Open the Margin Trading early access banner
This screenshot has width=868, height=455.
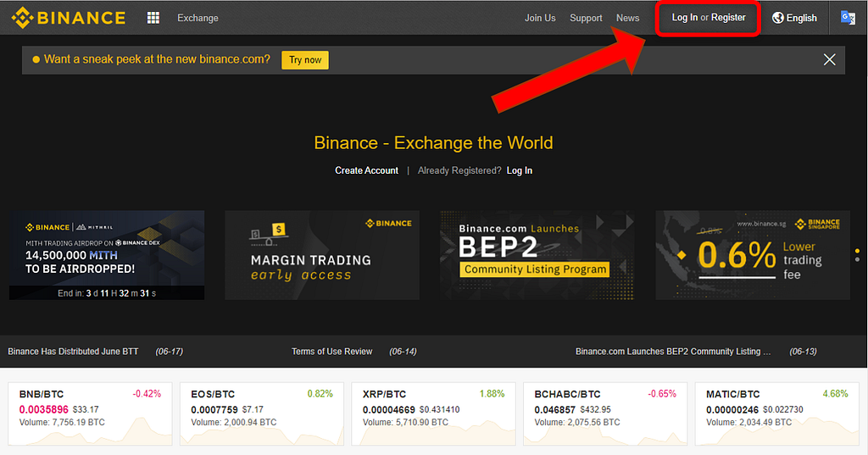click(322, 255)
